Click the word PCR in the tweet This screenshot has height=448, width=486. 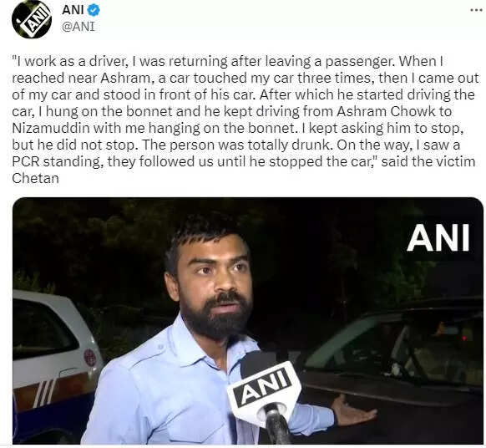click(24, 161)
